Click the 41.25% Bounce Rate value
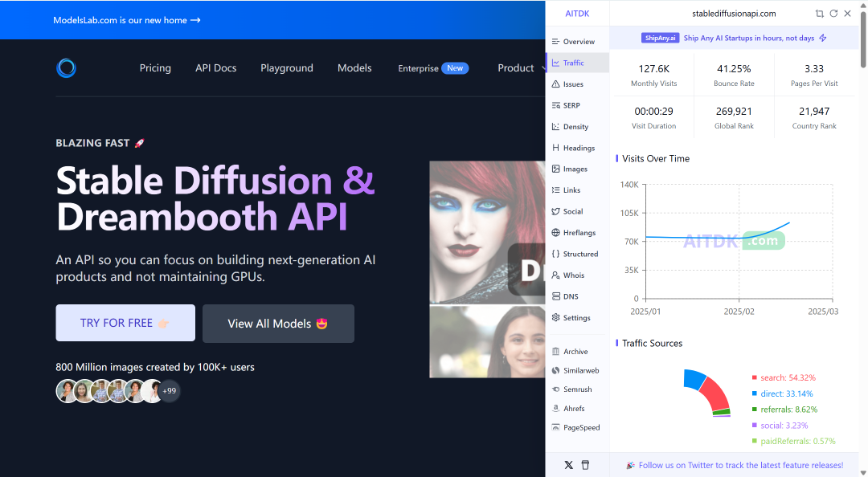The height and width of the screenshot is (477, 868). pos(734,68)
